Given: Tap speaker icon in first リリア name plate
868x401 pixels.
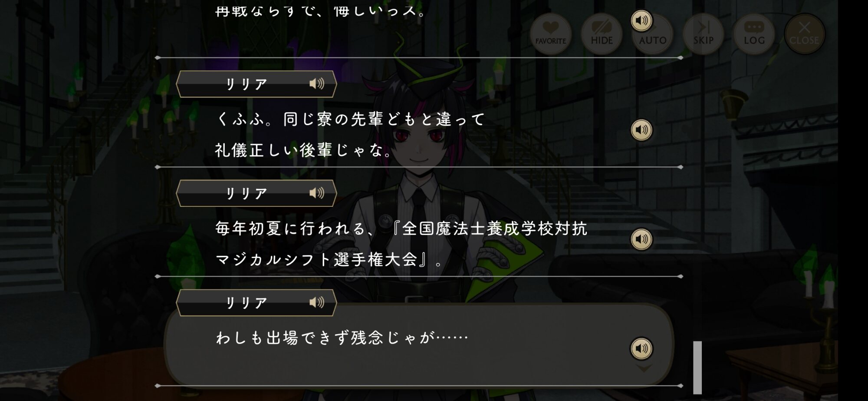Looking at the screenshot, I should [317, 83].
